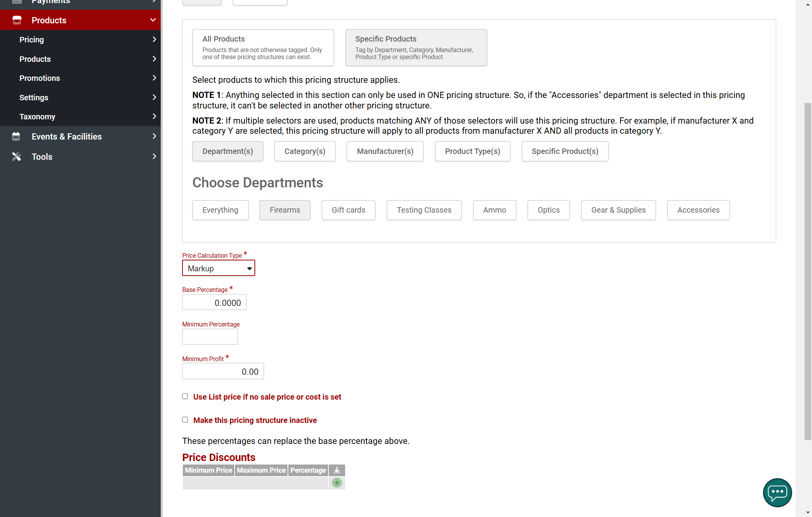This screenshot has height=517, width=812.
Task: Click the Tools wrench icon
Action: [16, 157]
